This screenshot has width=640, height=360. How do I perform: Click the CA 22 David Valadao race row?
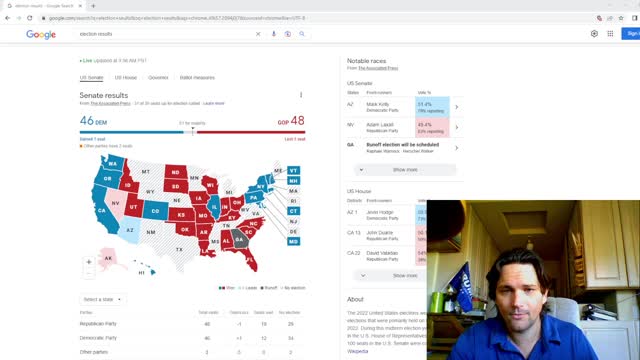click(387, 256)
